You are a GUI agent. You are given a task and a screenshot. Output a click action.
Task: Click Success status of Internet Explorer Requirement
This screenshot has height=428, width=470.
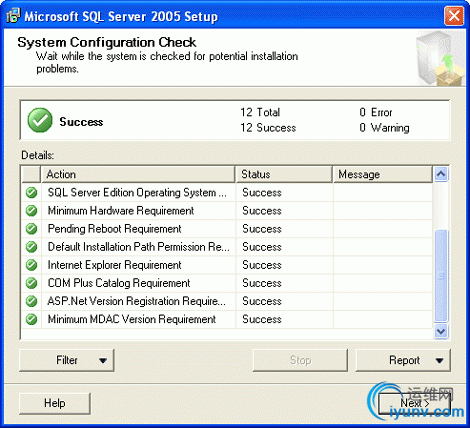click(x=262, y=265)
